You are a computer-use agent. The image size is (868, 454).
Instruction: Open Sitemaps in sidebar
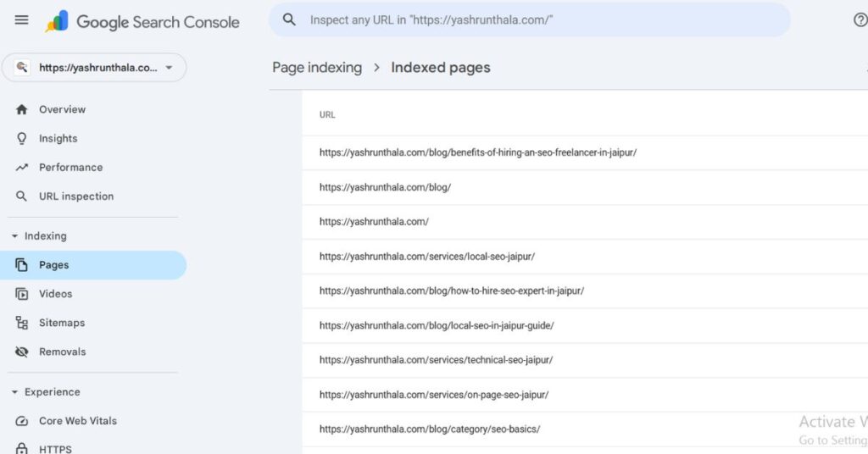tap(94, 323)
